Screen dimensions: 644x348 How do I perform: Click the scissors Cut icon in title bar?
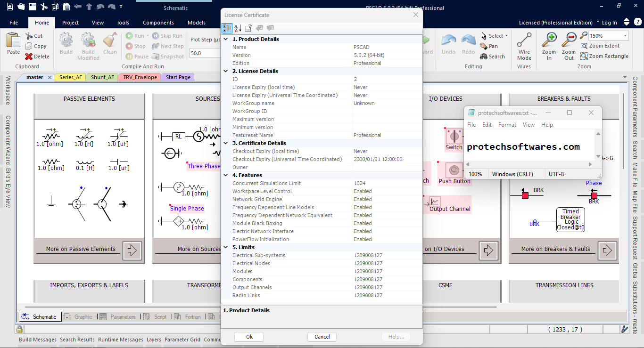44,7
